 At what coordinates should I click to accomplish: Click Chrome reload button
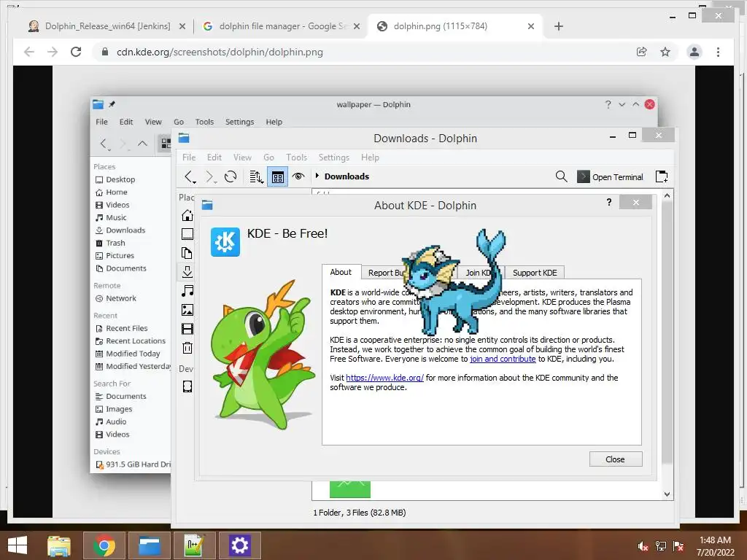[x=76, y=52]
